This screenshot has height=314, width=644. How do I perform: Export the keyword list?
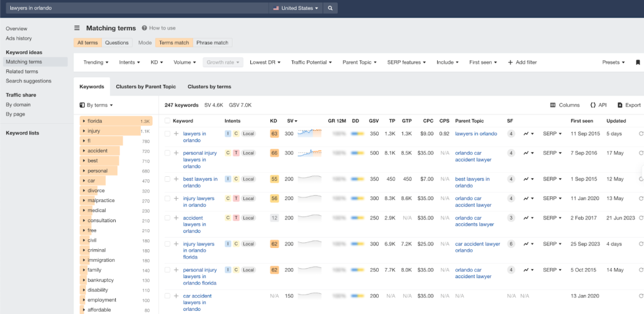point(629,105)
